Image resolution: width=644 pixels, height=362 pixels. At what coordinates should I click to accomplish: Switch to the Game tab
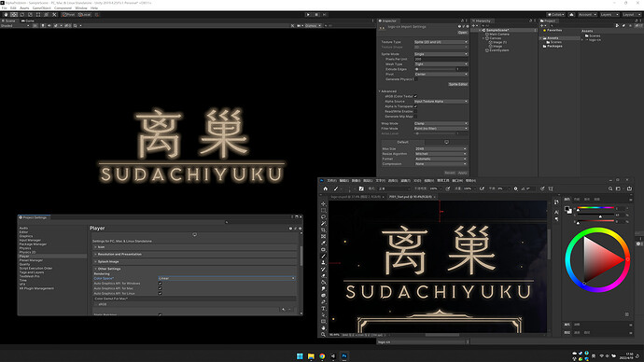tap(28, 21)
